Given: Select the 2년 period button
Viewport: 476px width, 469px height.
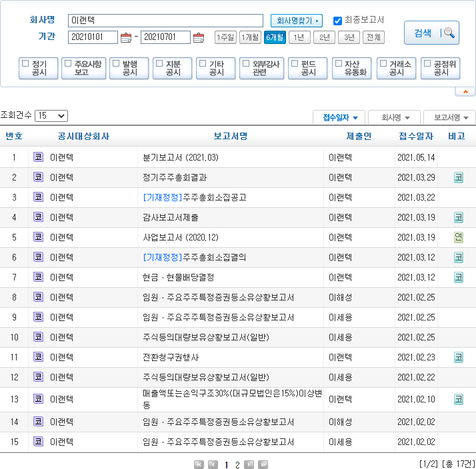Looking at the screenshot, I should pos(324,37).
